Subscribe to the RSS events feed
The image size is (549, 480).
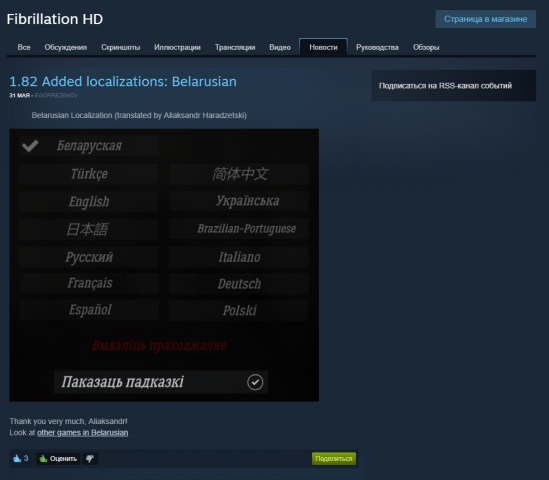click(445, 86)
